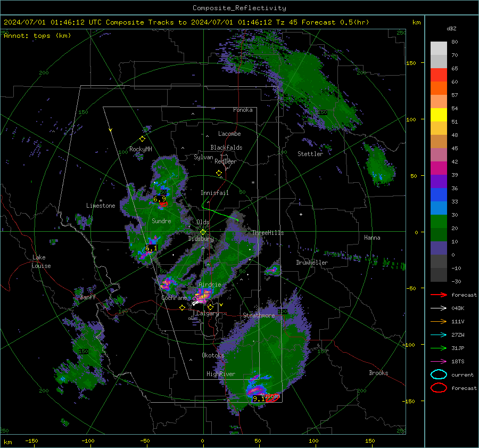Click the Sylvan label
Viewport: 479px width, 448px height.
tap(203, 157)
